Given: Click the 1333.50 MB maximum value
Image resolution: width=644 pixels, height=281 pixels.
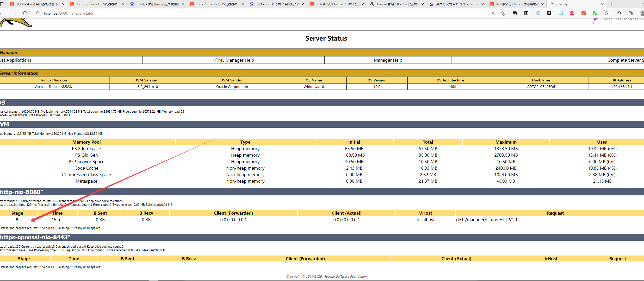Looking at the screenshot, I should point(506,149).
